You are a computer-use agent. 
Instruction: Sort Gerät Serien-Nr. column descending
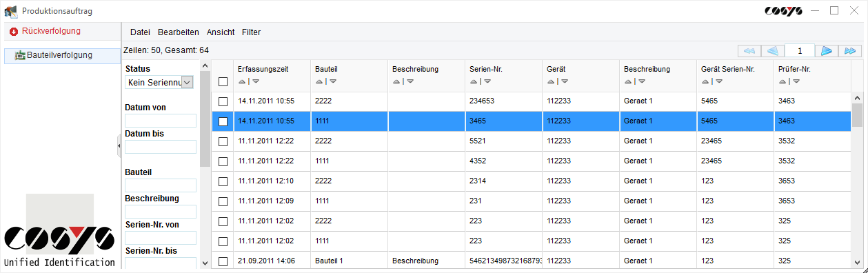(718, 81)
